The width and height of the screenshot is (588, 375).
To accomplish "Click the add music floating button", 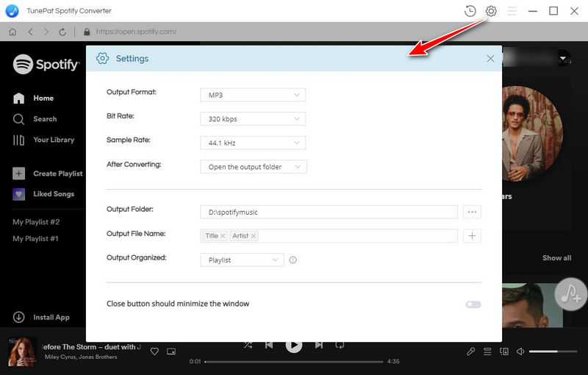I will (571, 294).
